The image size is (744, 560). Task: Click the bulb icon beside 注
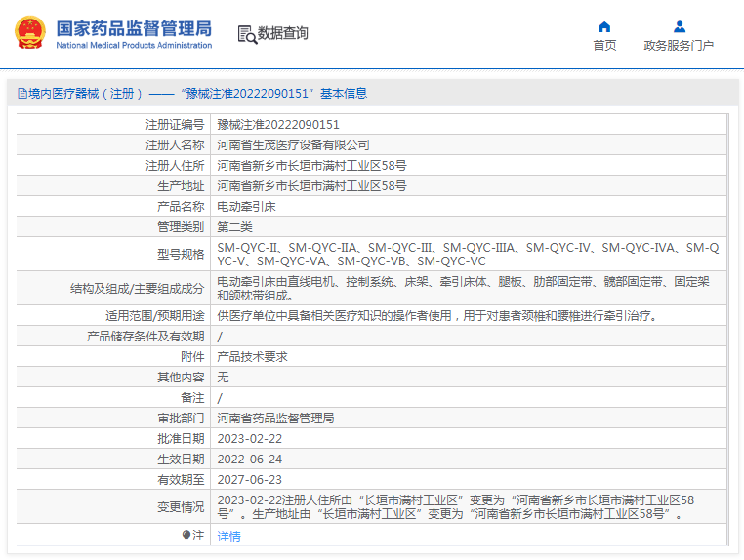point(186,535)
